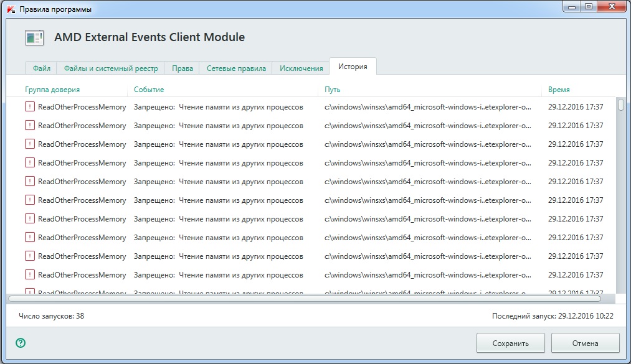This screenshot has width=631, height=364.
Task: Click the red warning icon in the third history row
Action: click(30, 144)
